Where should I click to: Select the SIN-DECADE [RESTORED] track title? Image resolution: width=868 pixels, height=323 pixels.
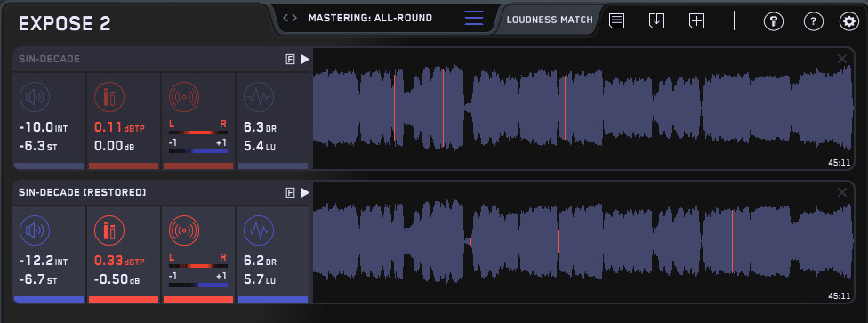(82, 193)
